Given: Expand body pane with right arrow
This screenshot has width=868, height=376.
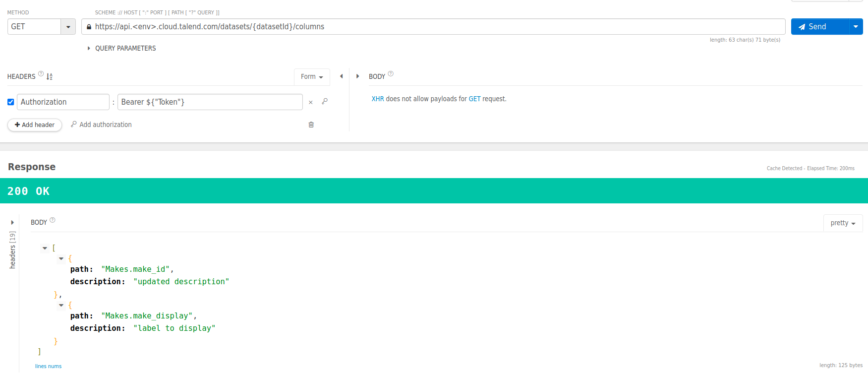Looking at the screenshot, I should pos(357,76).
